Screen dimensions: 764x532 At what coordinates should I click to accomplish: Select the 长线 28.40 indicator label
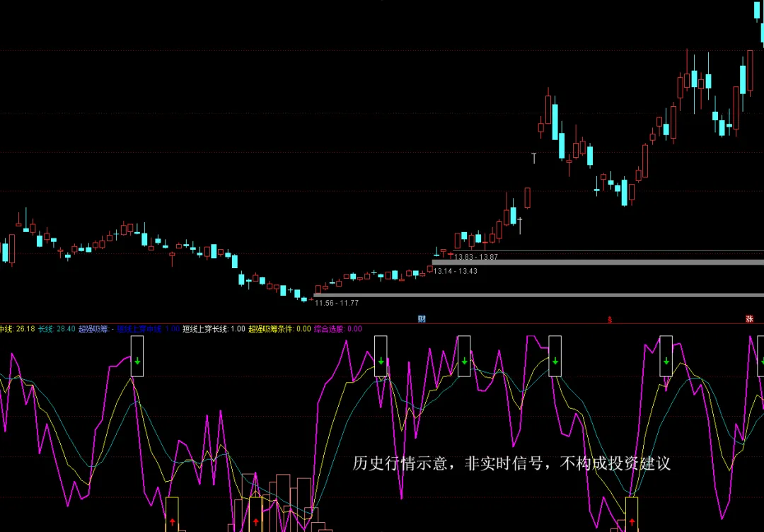57,329
